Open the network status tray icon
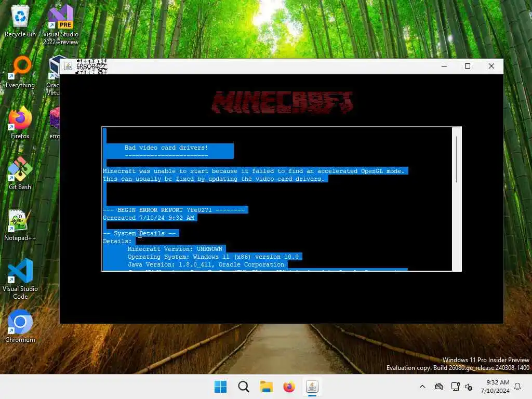The height and width of the screenshot is (399, 532). coord(455,387)
